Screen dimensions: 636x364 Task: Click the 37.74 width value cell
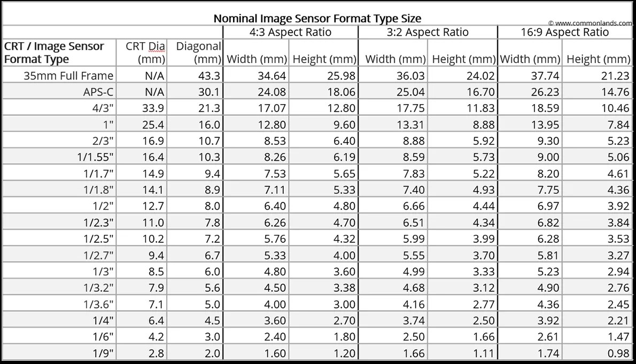tap(545, 76)
